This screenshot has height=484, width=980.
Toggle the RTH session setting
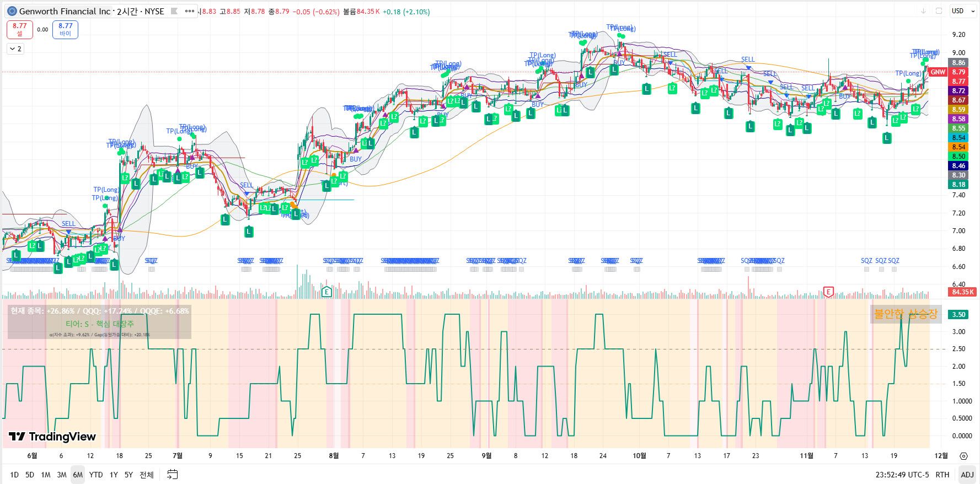tap(942, 475)
